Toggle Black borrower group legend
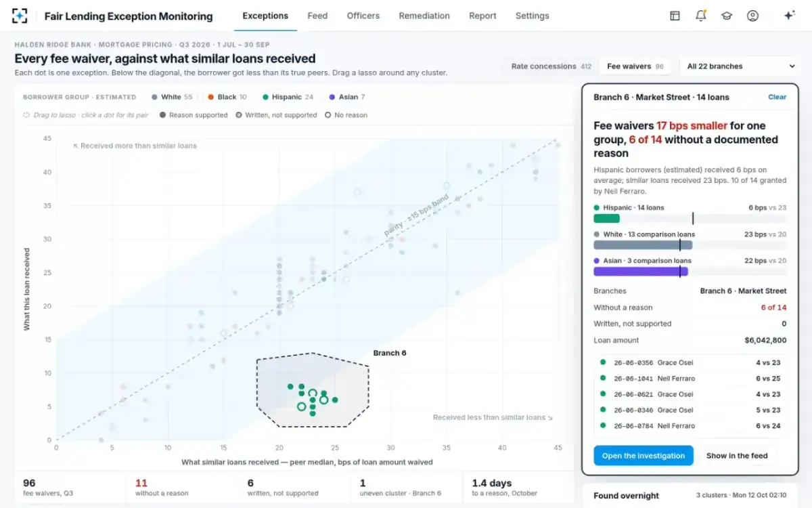Viewport: 812px width, 508px height. pyautogui.click(x=227, y=97)
